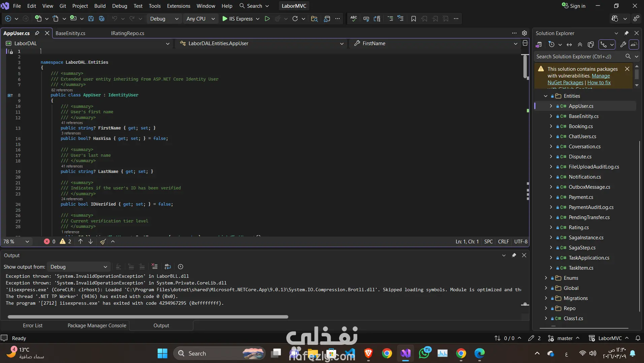The image size is (644, 363).
Task: Open the Package Manager Console tab
Action: (97, 326)
